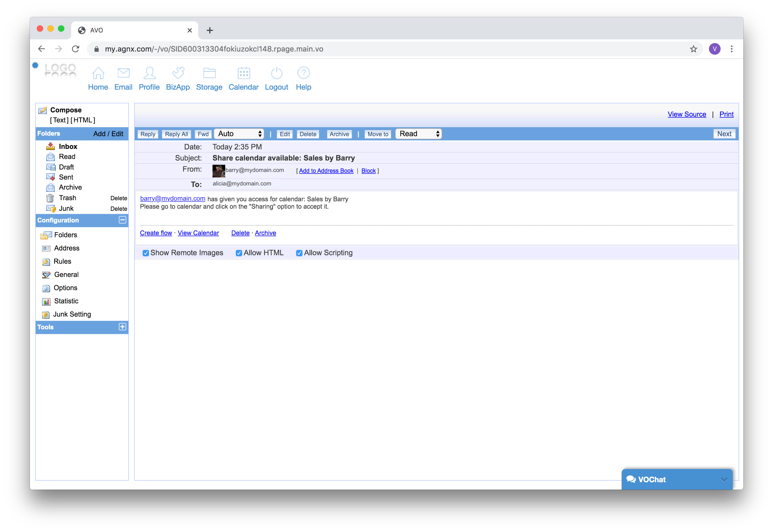Open the Trash folder icon in sidebar
The image size is (773, 532).
[50, 198]
